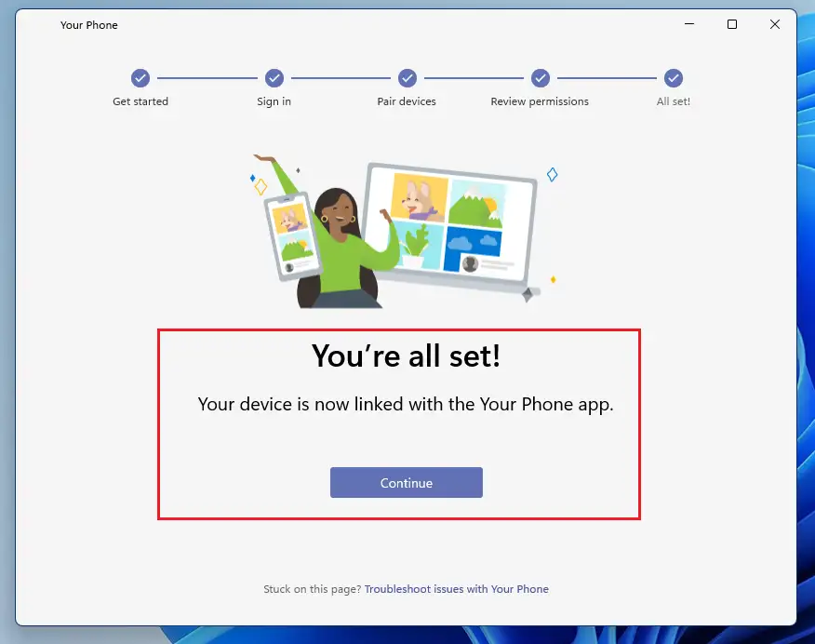Click the All set! step checkmark
This screenshot has width=815, height=644.
(673, 78)
